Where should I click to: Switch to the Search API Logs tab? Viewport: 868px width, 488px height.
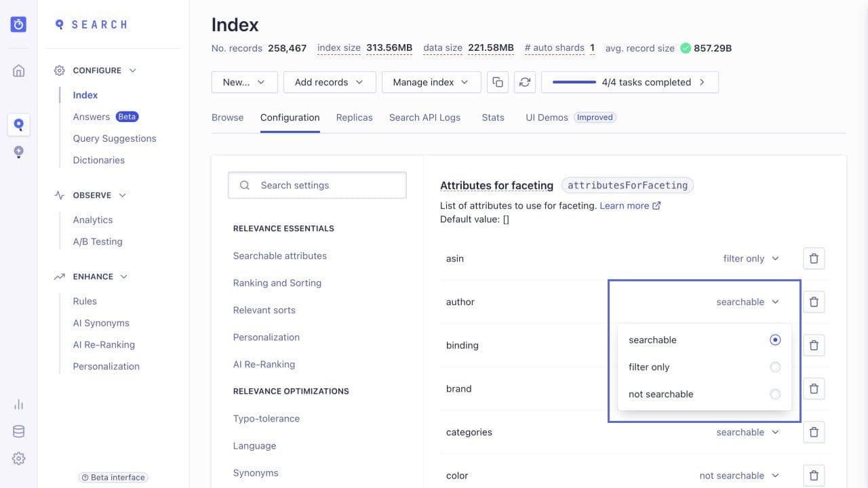(x=425, y=117)
